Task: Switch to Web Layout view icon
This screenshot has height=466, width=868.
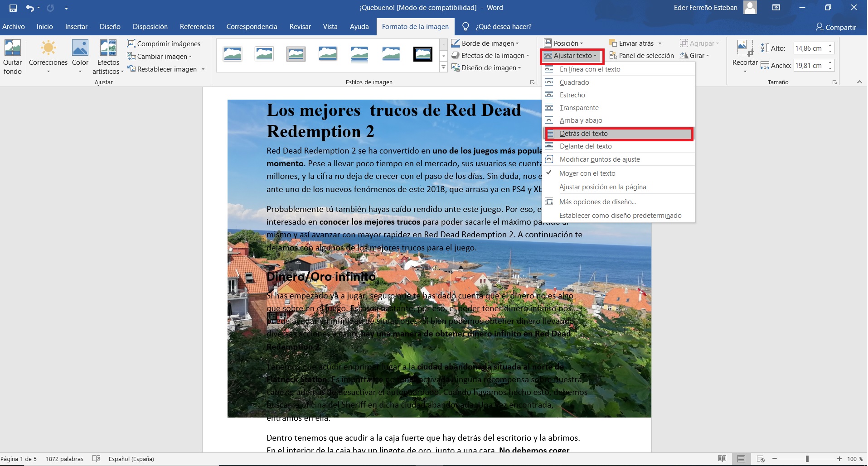Action: (761, 459)
